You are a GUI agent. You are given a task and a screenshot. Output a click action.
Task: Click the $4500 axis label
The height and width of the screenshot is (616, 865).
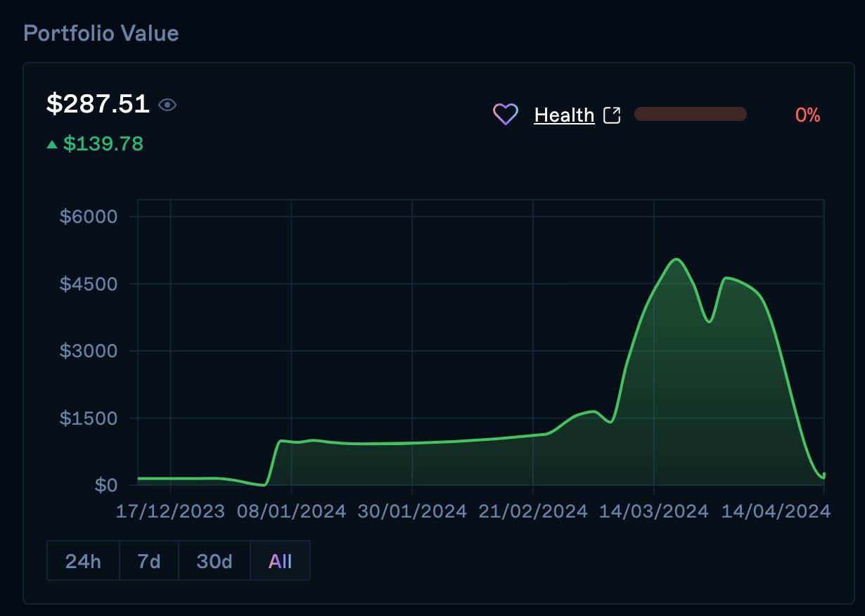pos(88,283)
